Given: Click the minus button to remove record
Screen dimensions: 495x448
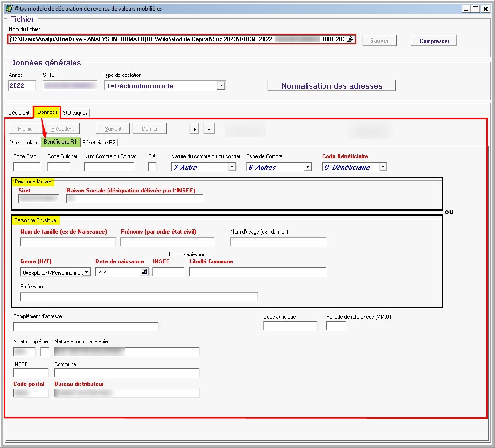Looking at the screenshot, I should coord(209,129).
